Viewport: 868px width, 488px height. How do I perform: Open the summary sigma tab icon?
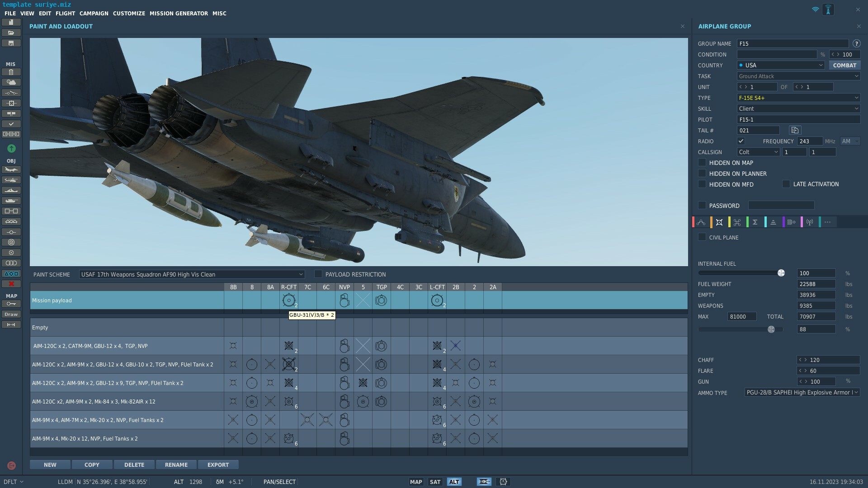[755, 222]
